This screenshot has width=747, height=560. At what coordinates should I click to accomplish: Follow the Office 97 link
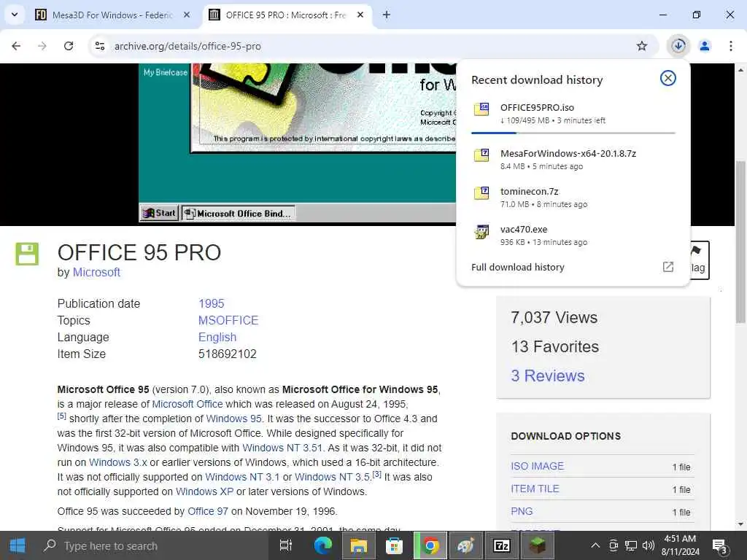coord(208,511)
